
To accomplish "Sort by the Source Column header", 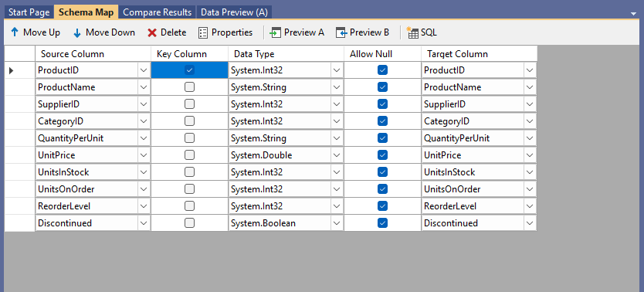I will 93,54.
